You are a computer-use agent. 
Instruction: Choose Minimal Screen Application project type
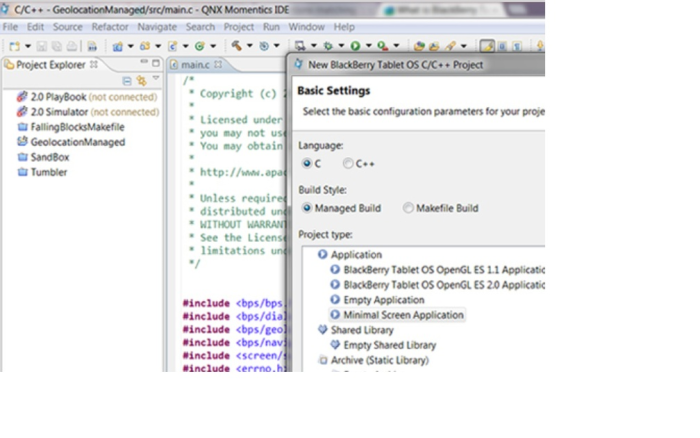[397, 315]
